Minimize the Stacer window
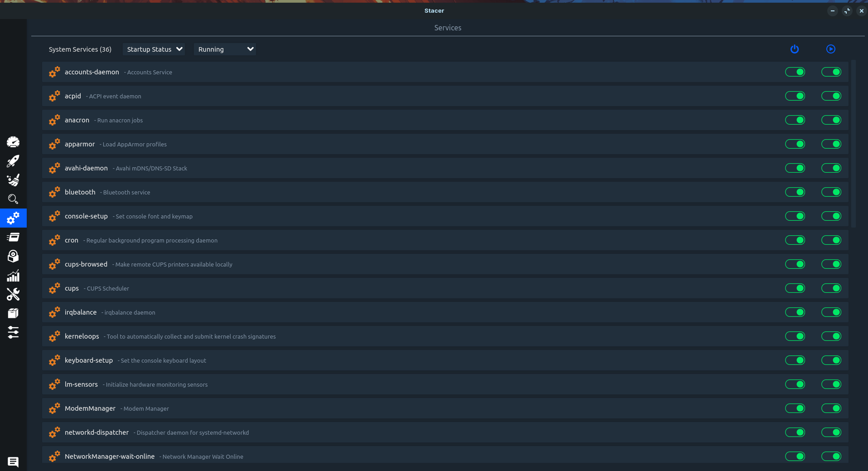The height and width of the screenshot is (471, 868). (833, 10)
